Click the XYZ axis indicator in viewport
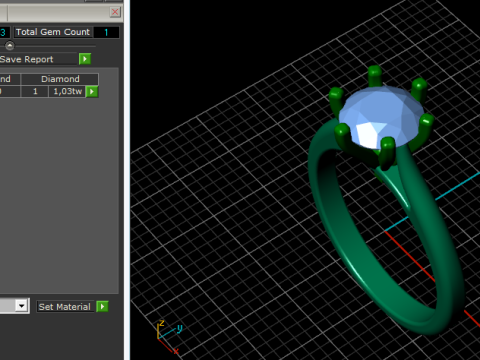 click(169, 337)
